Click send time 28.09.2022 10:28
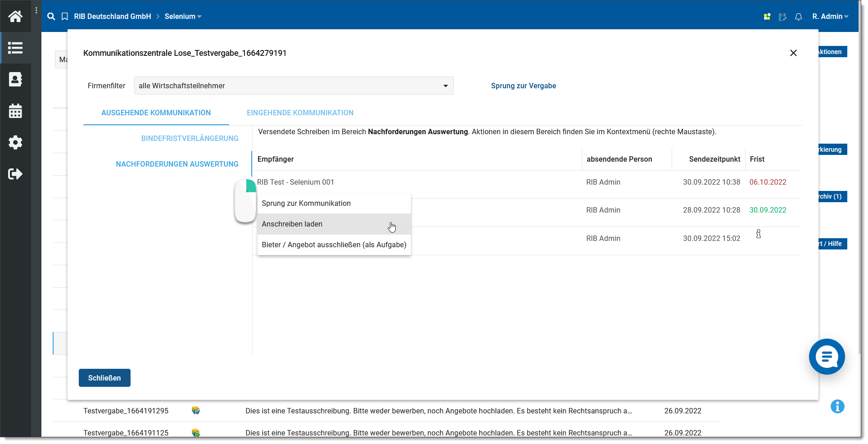Screen dimensions: 868x444 pyautogui.click(x=711, y=210)
